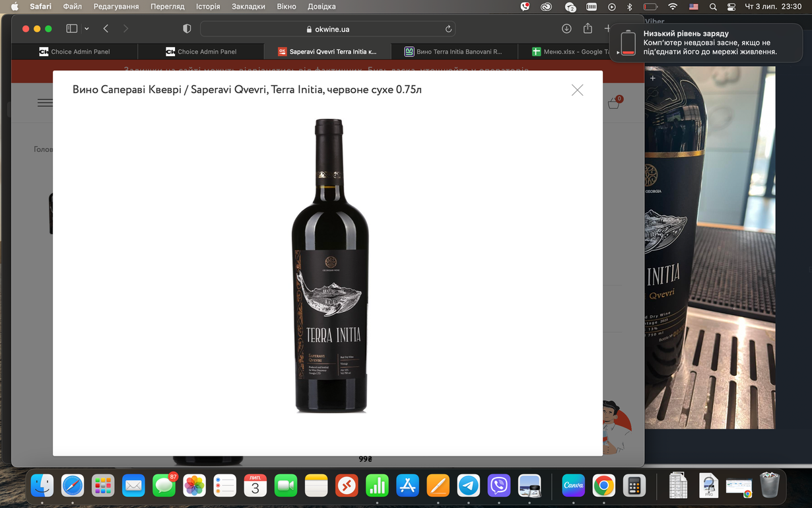Open the Now Playing menu bar icon
Viewport: 812px width, 508px height.
click(x=612, y=7)
